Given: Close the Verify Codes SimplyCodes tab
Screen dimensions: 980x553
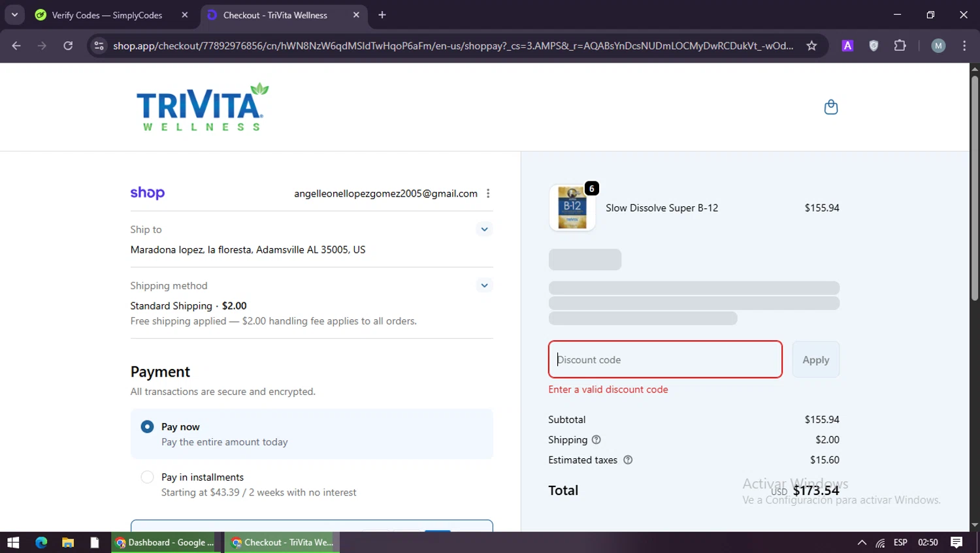Looking at the screenshot, I should 185,15.
